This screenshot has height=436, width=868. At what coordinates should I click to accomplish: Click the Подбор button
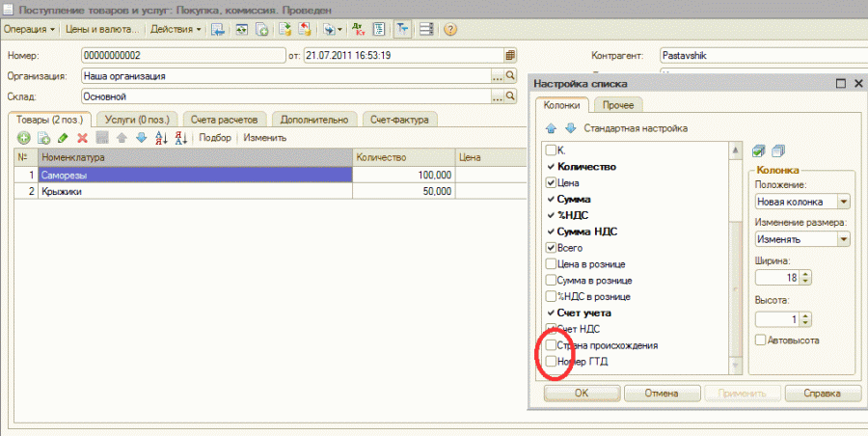click(x=215, y=138)
